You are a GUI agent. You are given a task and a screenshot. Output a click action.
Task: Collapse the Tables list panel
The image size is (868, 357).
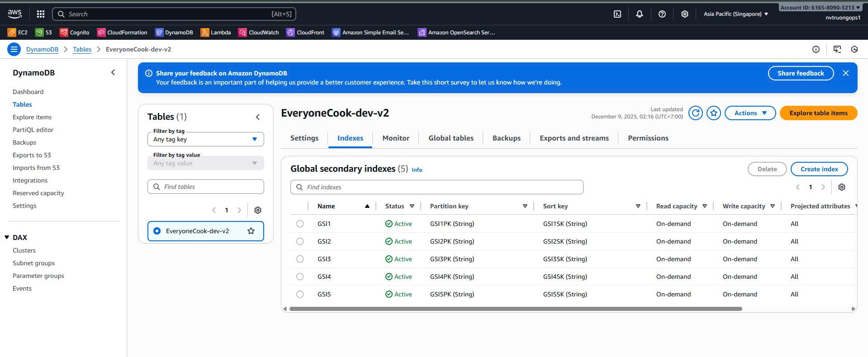coord(258,117)
